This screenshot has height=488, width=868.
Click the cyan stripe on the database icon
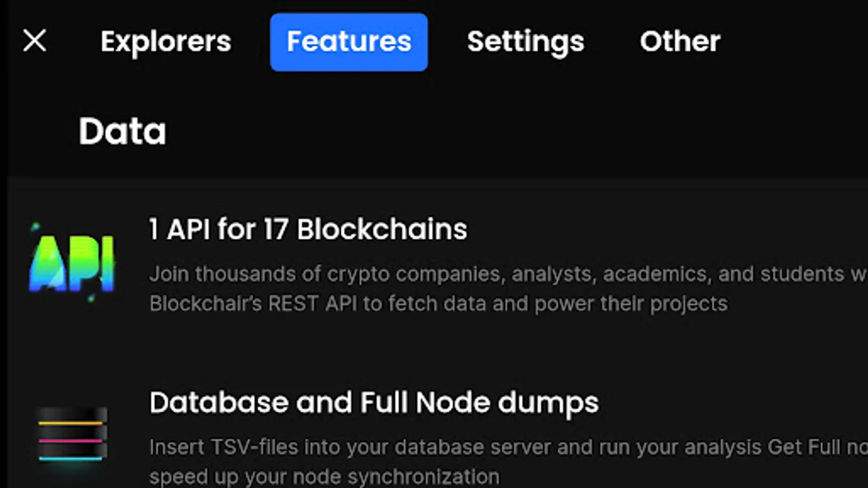click(71, 459)
